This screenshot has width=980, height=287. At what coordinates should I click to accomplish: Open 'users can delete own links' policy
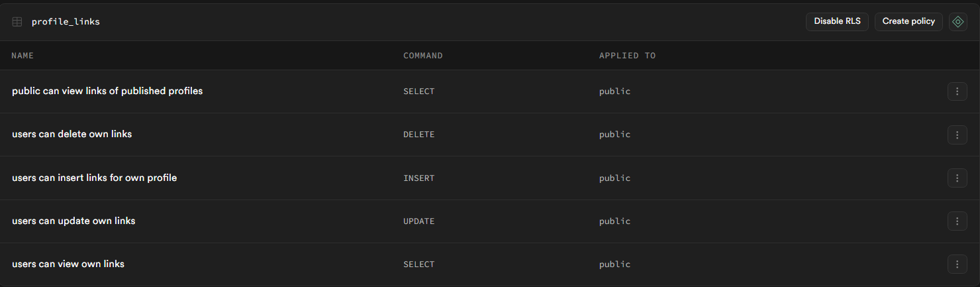coord(72,134)
